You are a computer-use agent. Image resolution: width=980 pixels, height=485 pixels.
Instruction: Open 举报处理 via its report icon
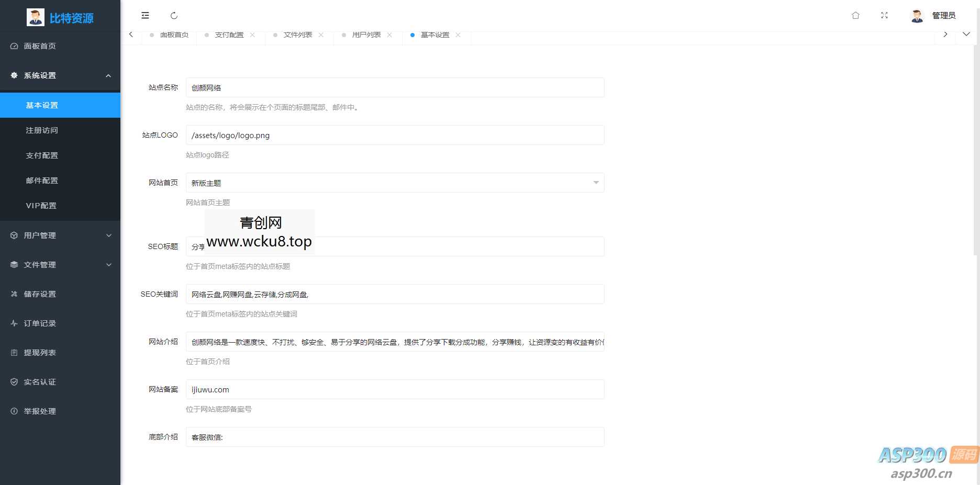14,411
